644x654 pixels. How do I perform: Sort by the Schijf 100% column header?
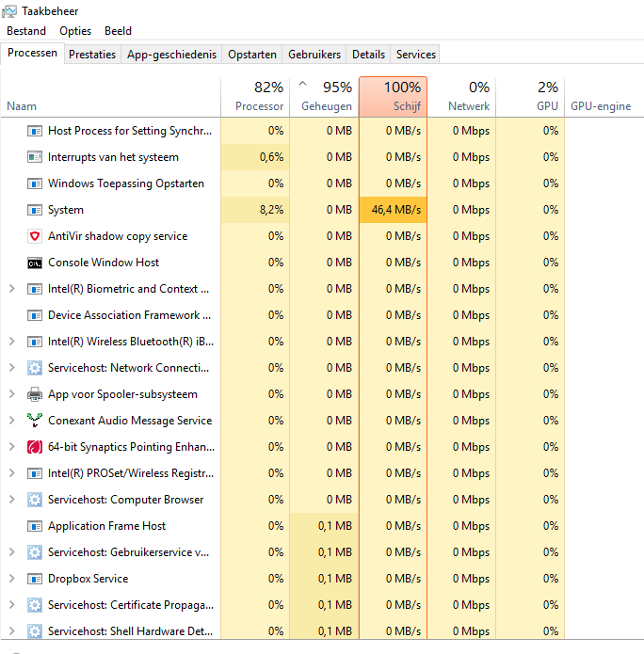pos(394,97)
